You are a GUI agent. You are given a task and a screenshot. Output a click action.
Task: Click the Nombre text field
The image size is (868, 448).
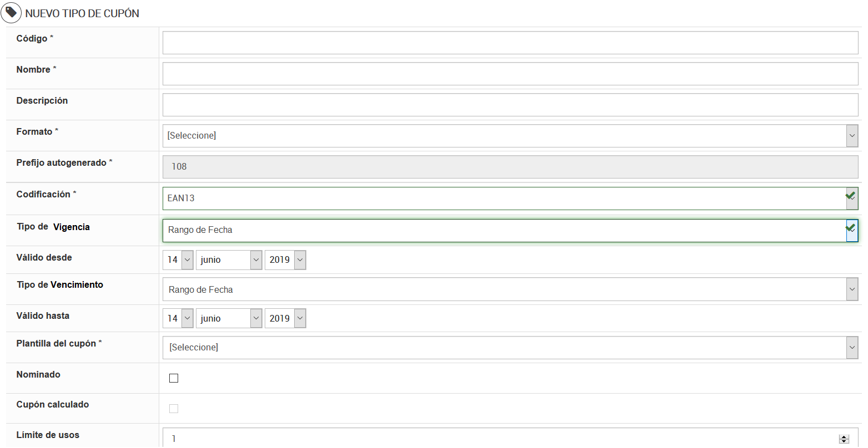tap(510, 74)
